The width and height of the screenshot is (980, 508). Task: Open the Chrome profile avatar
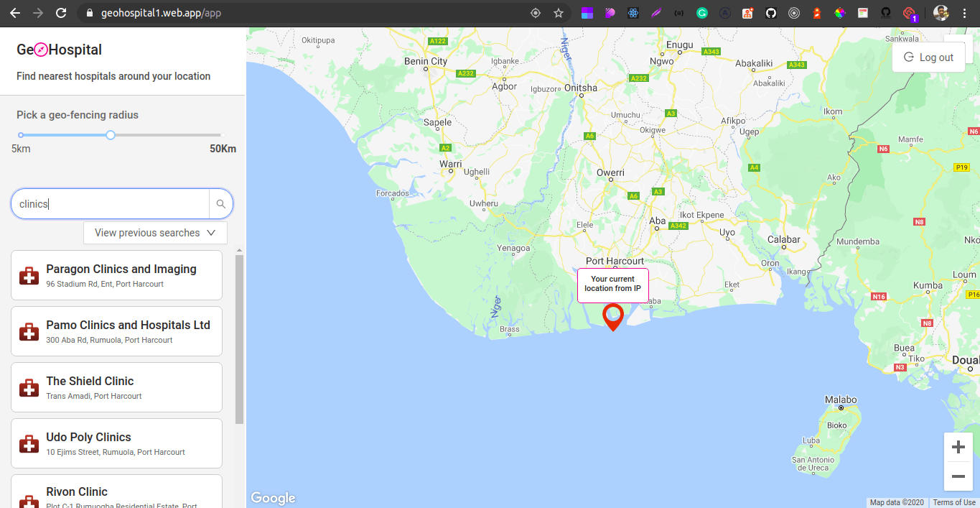(941, 13)
